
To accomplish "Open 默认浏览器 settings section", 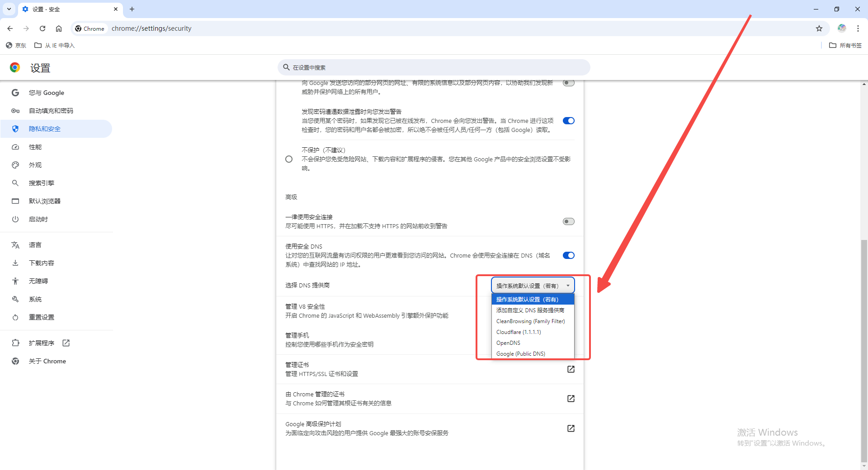I will (57, 201).
